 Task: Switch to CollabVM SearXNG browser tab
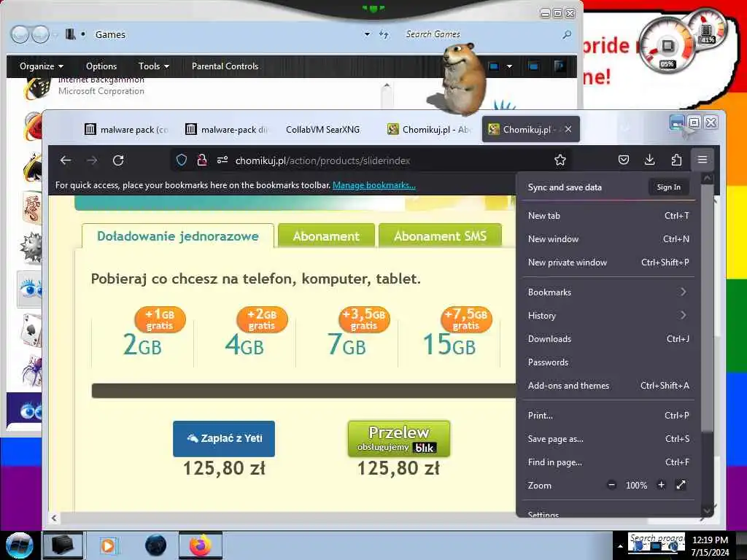click(323, 129)
